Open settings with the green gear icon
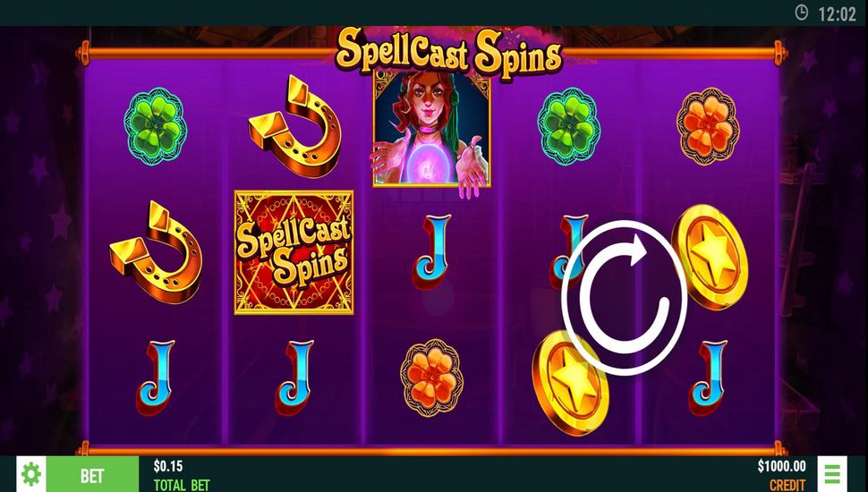 (x=31, y=474)
